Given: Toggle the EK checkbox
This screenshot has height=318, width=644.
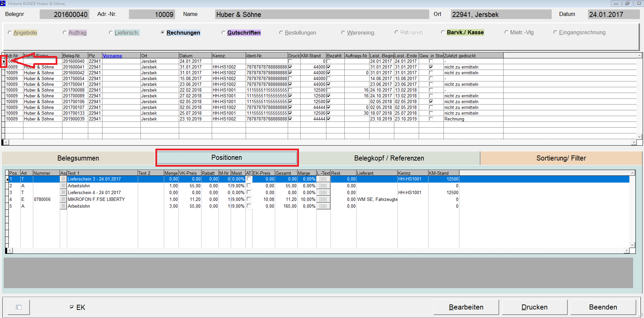Looking at the screenshot, I should (72, 307).
